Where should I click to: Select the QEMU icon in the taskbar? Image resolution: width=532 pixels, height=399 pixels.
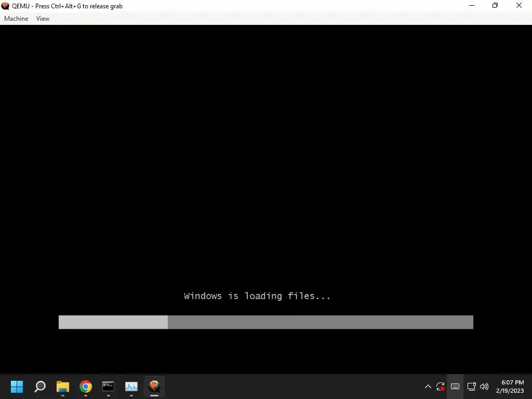point(154,387)
